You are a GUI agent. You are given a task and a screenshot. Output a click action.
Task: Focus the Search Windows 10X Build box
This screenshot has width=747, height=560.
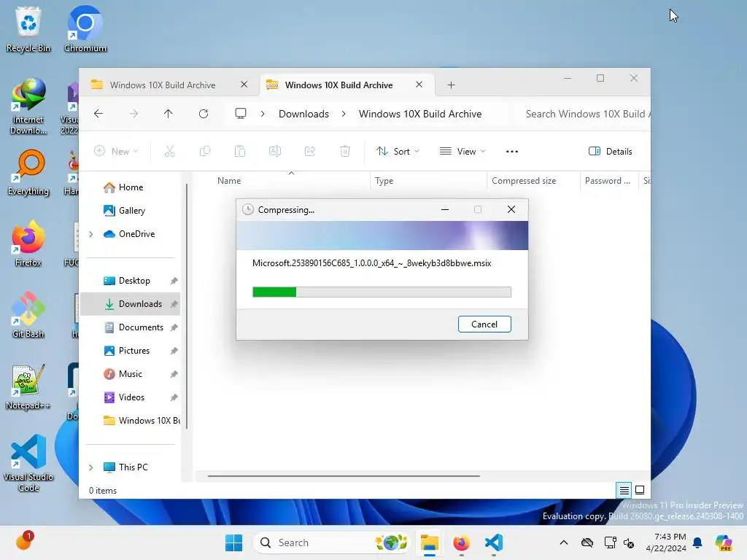tap(584, 114)
